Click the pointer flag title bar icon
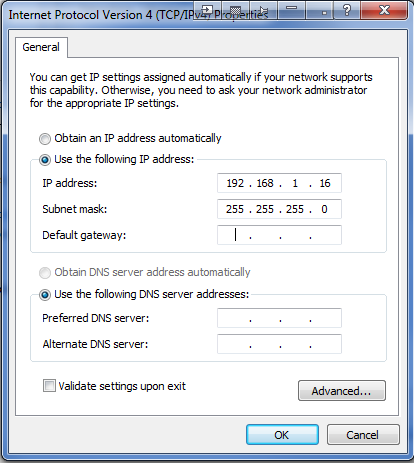The width and height of the screenshot is (414, 463). coord(263,11)
